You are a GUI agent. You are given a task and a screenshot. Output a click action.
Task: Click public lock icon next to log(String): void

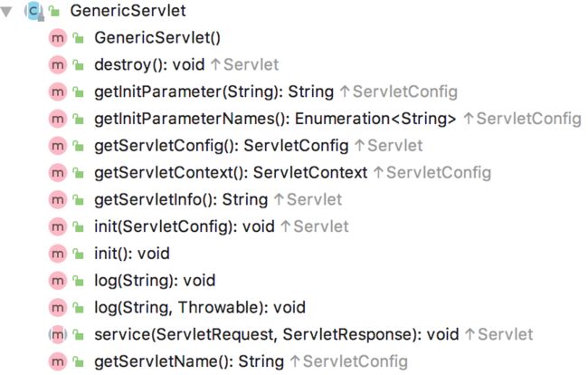click(78, 281)
